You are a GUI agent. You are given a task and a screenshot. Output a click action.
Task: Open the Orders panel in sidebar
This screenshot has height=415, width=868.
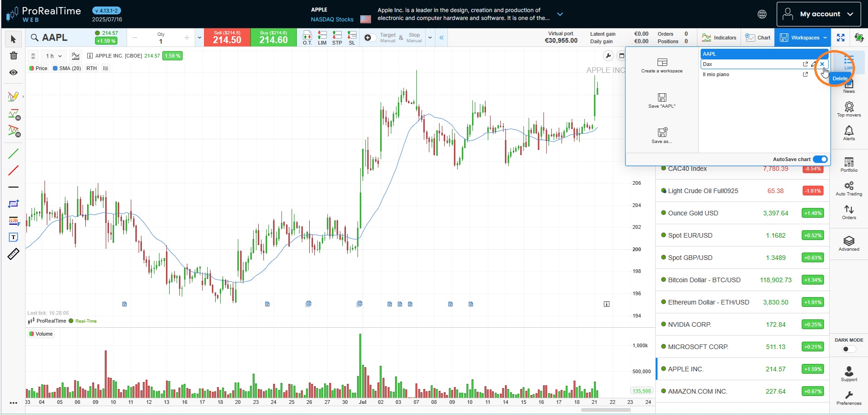tap(849, 212)
